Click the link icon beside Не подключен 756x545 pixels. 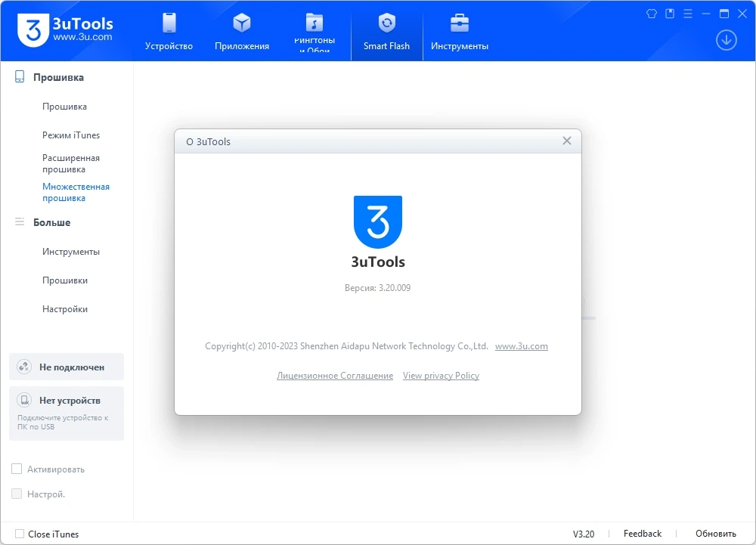point(24,367)
